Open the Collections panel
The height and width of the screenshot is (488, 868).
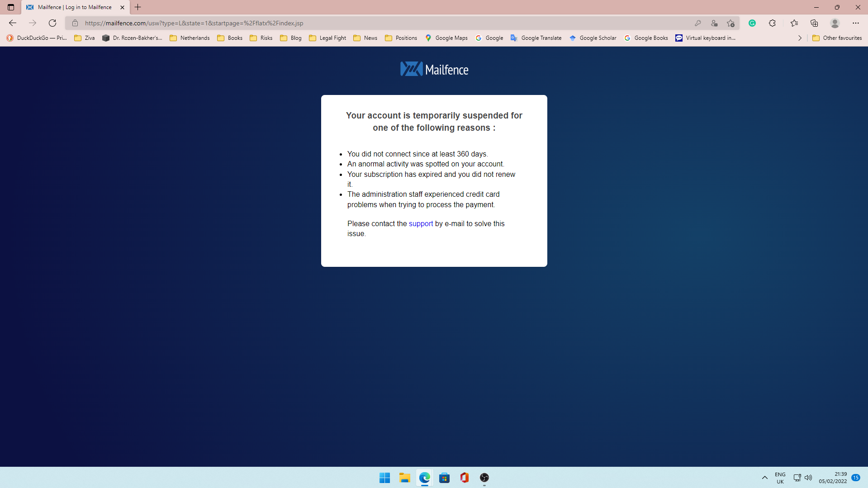814,23
